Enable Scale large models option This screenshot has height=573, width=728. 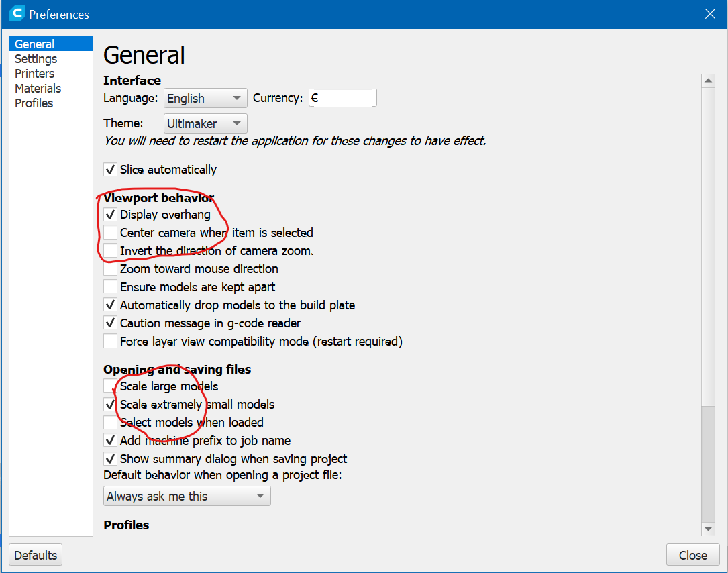click(x=110, y=386)
